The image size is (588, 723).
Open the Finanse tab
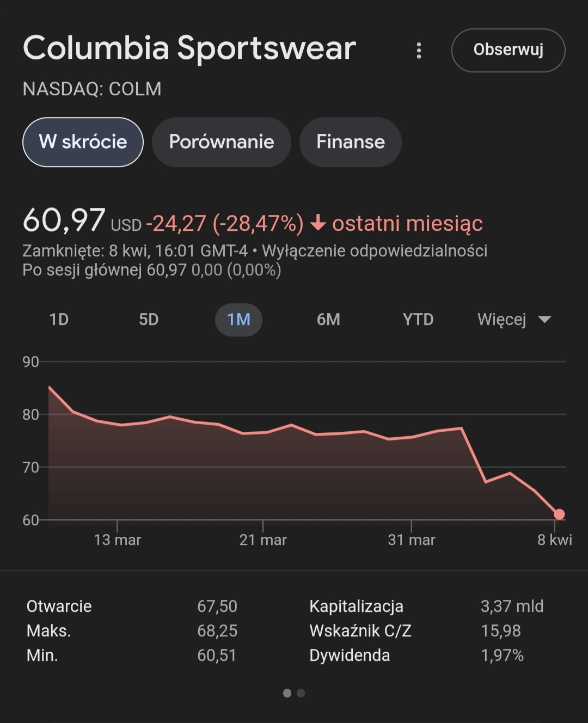tap(351, 142)
